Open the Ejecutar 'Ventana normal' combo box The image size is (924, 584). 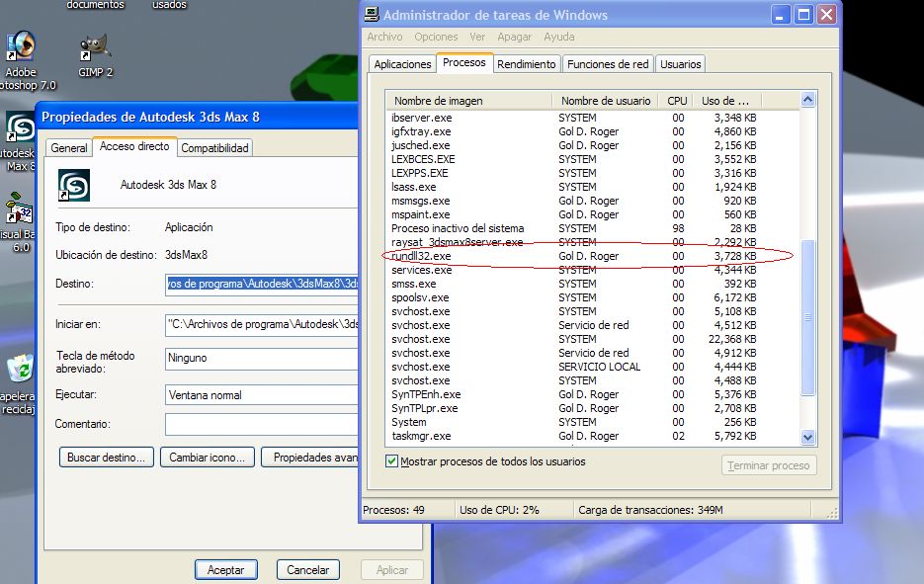(262, 395)
